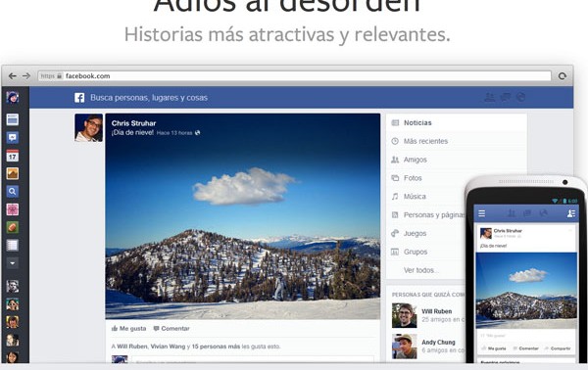
Task: Click the friend requests icon in top bar
Action: pyautogui.click(x=490, y=97)
